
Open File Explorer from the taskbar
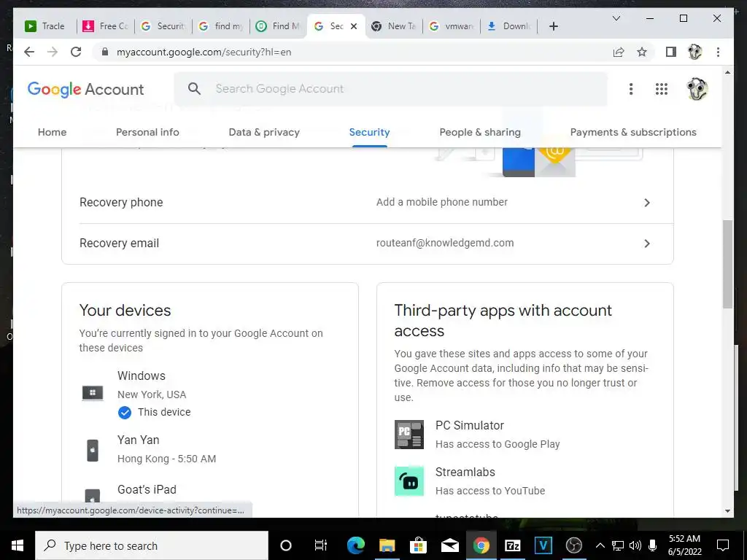(x=387, y=545)
